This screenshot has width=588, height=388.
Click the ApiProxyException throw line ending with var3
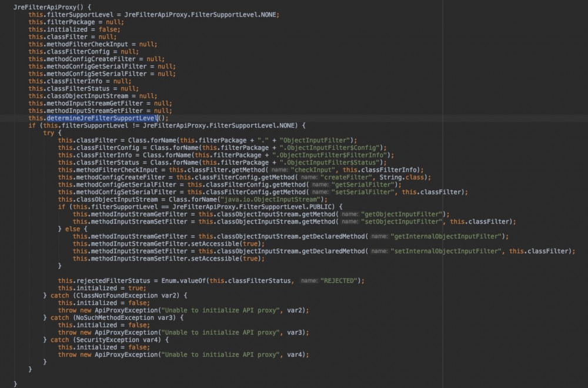point(183,333)
